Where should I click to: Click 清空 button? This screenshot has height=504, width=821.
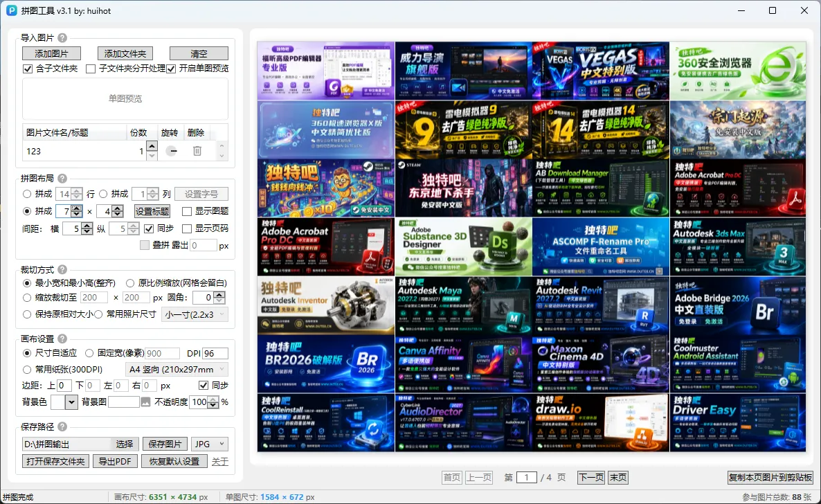click(x=199, y=53)
